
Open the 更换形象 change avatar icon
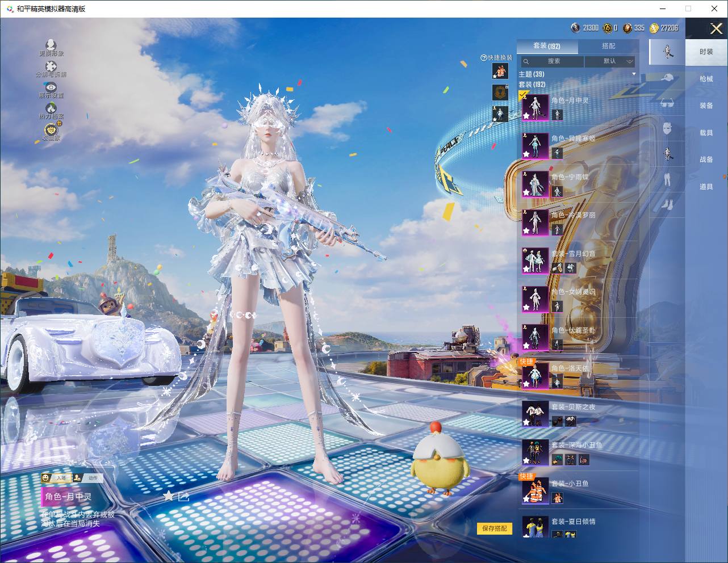(x=51, y=45)
